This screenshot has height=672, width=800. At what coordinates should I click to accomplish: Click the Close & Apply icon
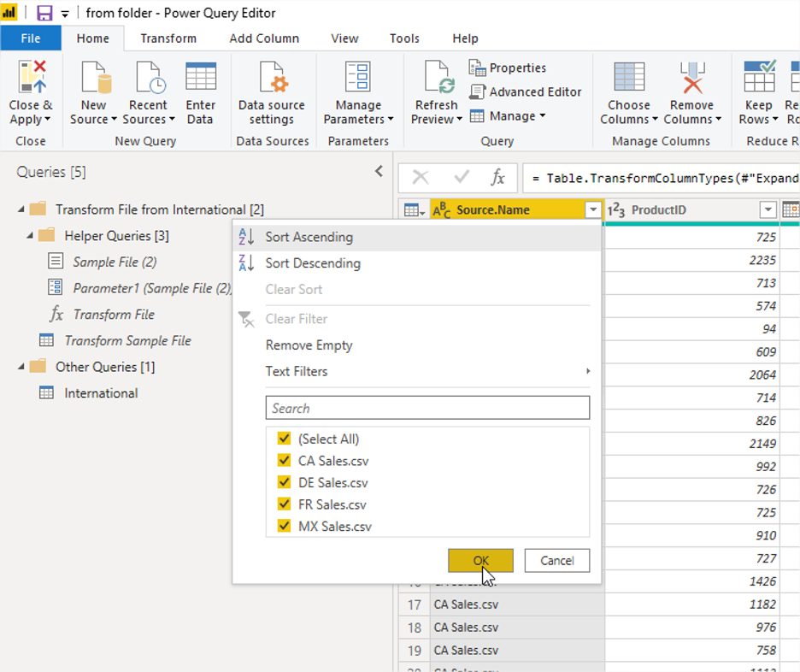click(32, 78)
